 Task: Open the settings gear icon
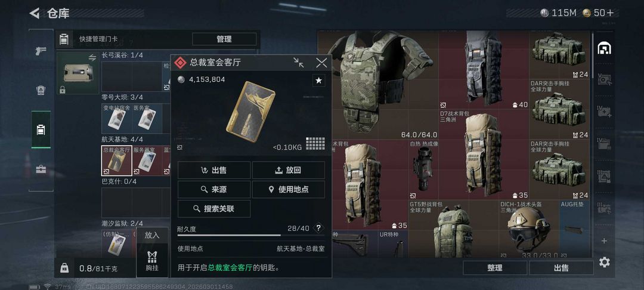click(603, 262)
